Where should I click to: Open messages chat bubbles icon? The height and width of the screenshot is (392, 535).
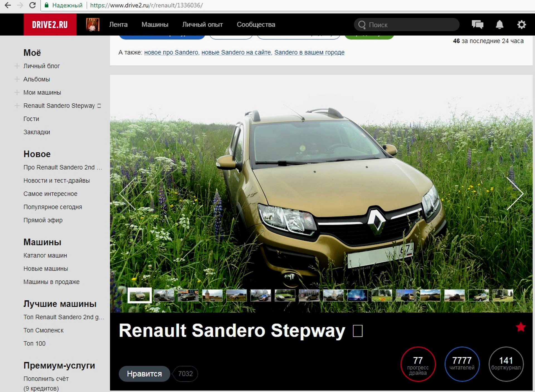click(x=477, y=25)
